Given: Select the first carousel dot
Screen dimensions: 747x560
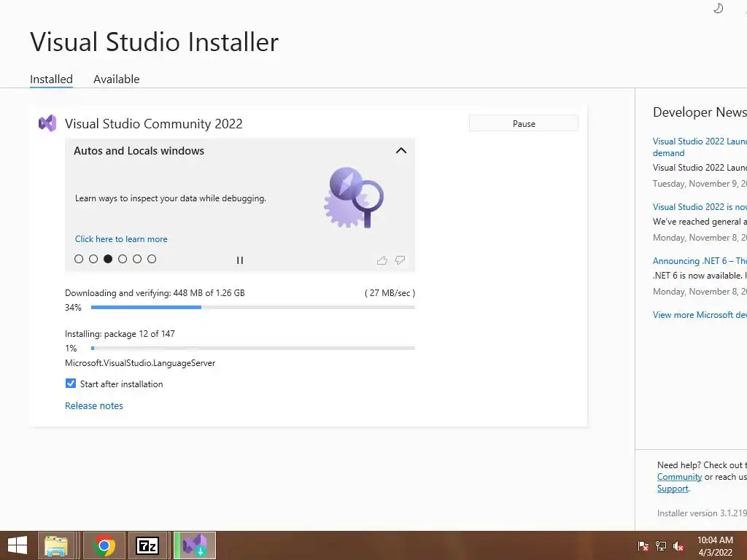Looking at the screenshot, I should (x=79, y=259).
